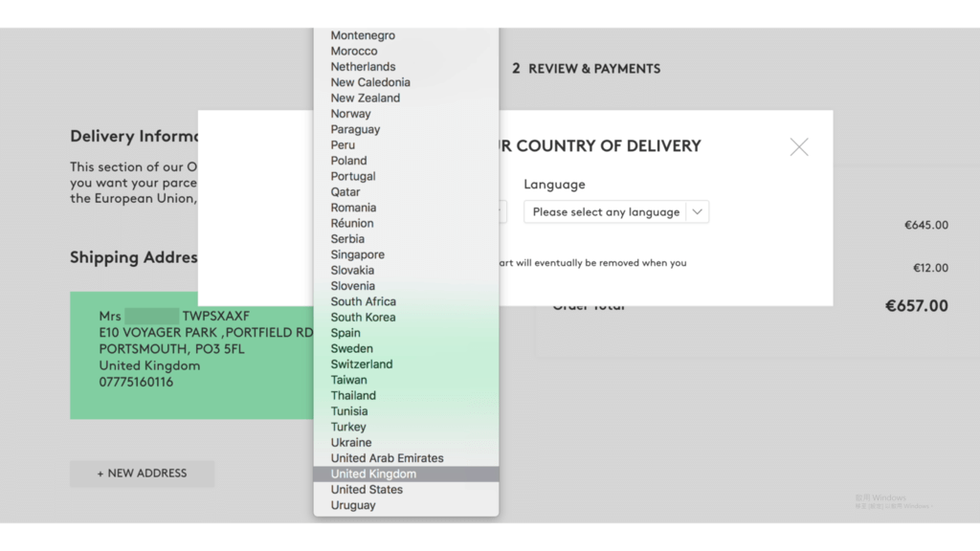Click the €645.00 subtotal value

pos(926,225)
